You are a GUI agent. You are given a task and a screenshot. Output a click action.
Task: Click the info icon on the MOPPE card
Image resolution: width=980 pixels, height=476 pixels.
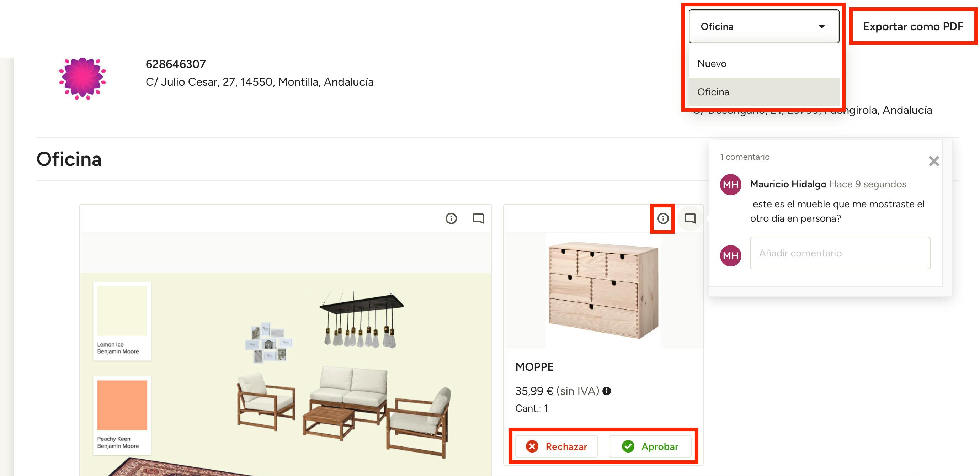(663, 218)
